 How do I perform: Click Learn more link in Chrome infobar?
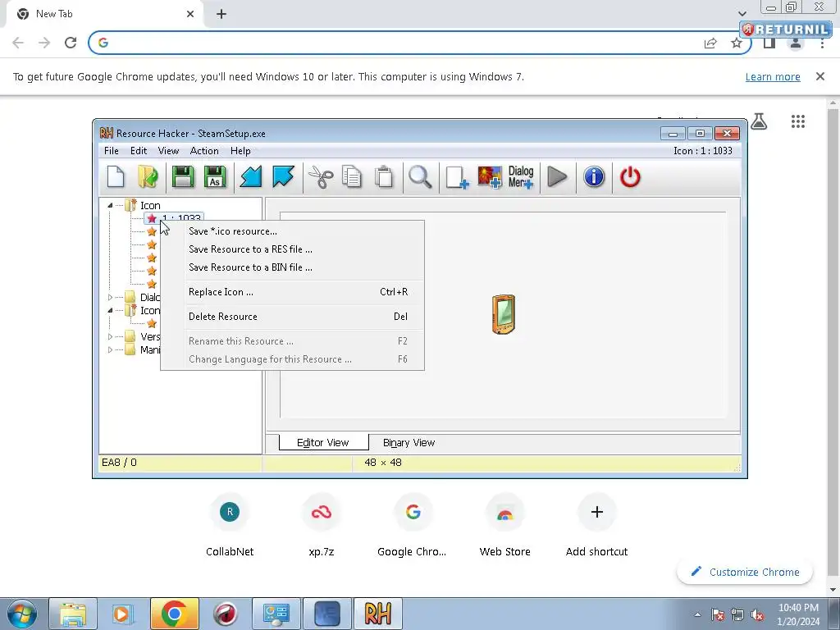click(x=773, y=76)
